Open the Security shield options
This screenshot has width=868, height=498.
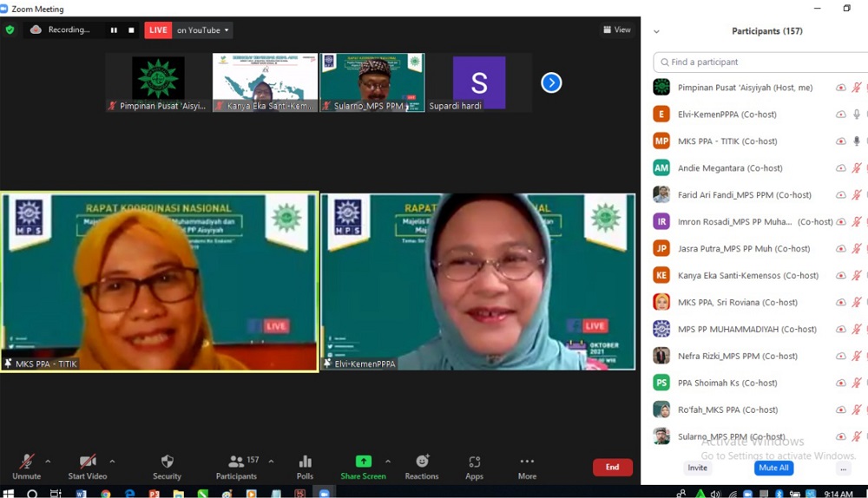coord(167,466)
